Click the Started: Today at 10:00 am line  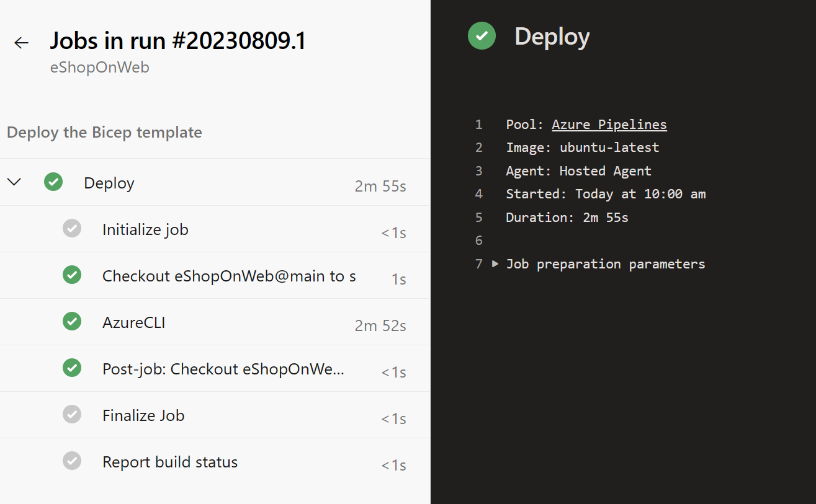[x=606, y=194]
